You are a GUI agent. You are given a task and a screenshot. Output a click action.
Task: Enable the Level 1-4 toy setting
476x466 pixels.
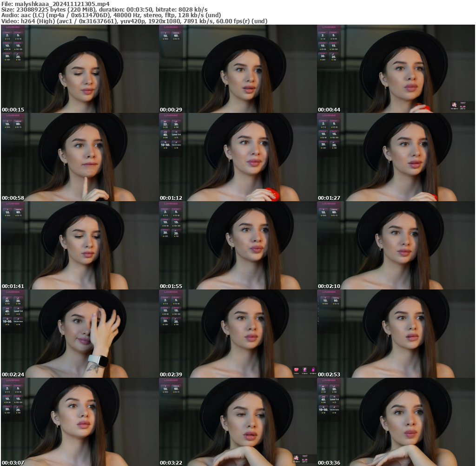pyautogui.click(x=176, y=134)
